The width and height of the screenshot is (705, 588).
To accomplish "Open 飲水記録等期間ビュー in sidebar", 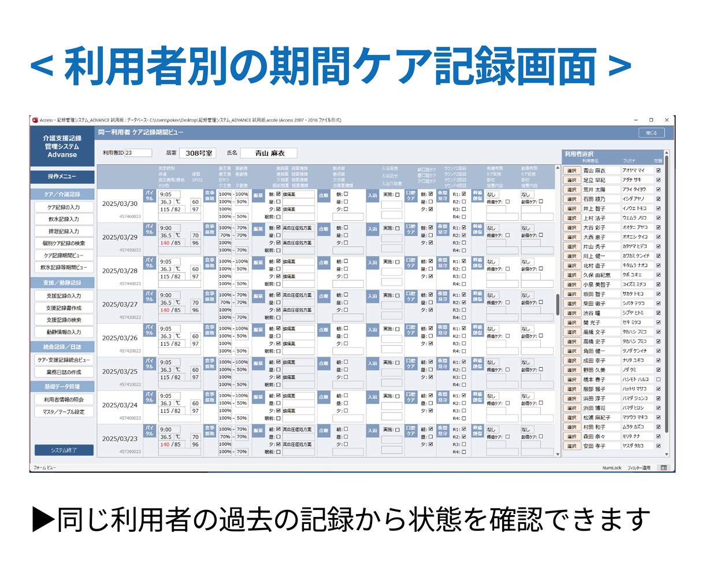I will click(64, 268).
